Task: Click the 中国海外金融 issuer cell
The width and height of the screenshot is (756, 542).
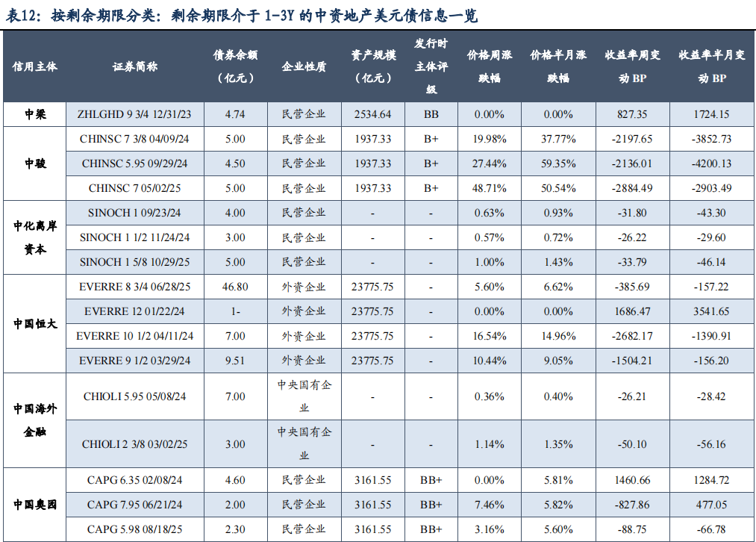Action: [x=35, y=420]
